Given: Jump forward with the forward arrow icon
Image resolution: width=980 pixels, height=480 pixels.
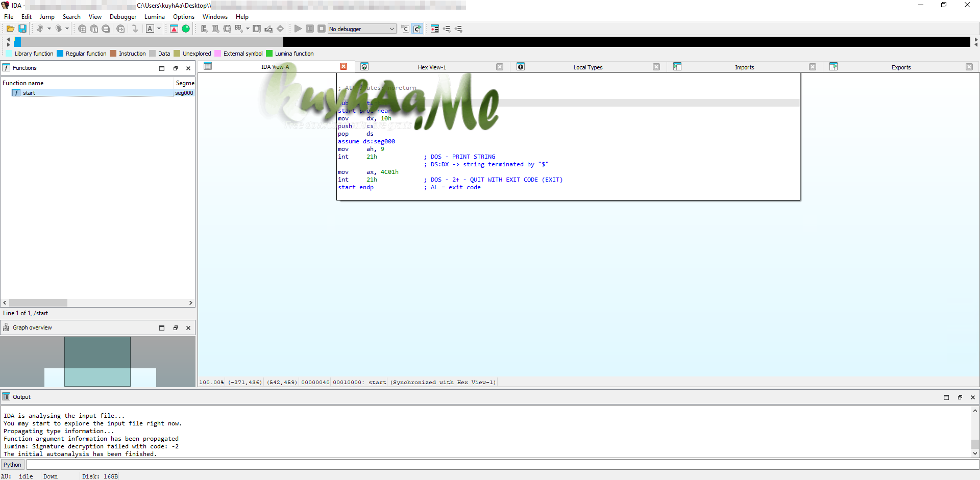Looking at the screenshot, I should 58,29.
